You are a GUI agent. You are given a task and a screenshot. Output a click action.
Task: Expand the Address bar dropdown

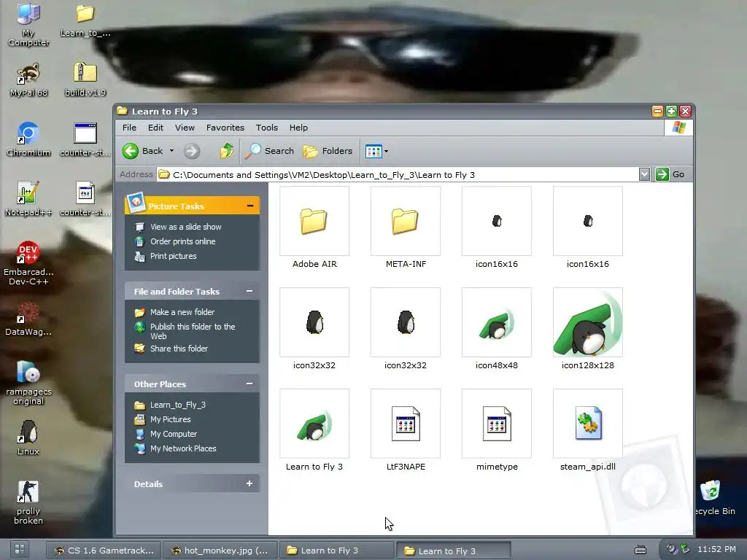point(644,174)
